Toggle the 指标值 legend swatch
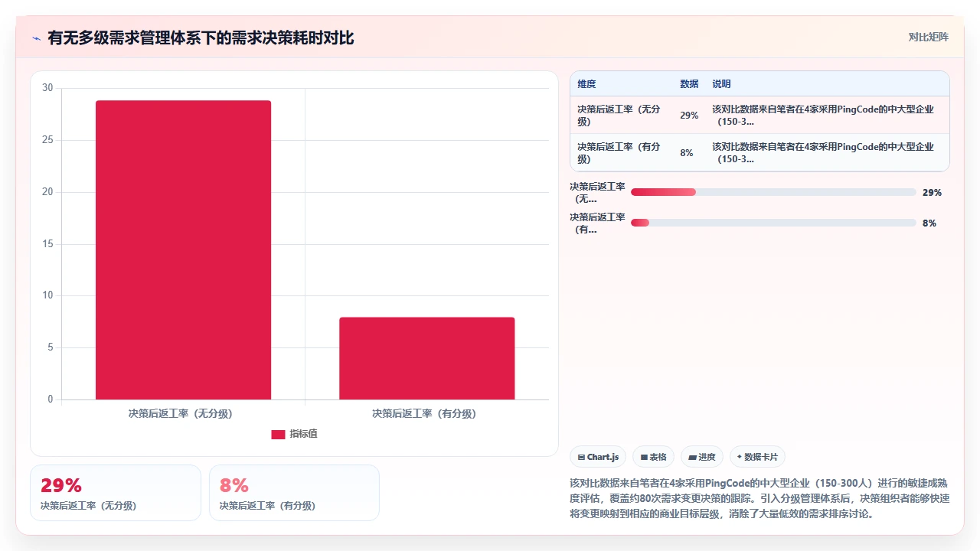 (278, 434)
